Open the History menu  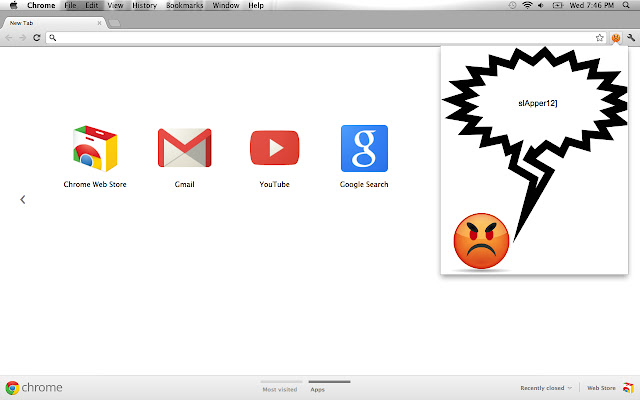[x=144, y=5]
